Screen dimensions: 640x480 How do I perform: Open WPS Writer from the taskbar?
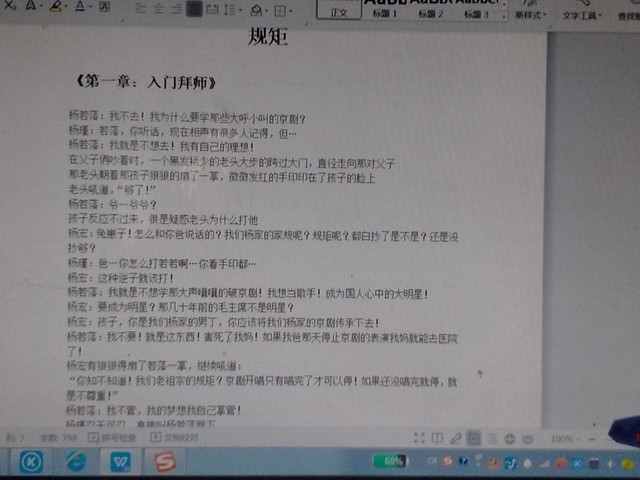[x=121, y=461]
